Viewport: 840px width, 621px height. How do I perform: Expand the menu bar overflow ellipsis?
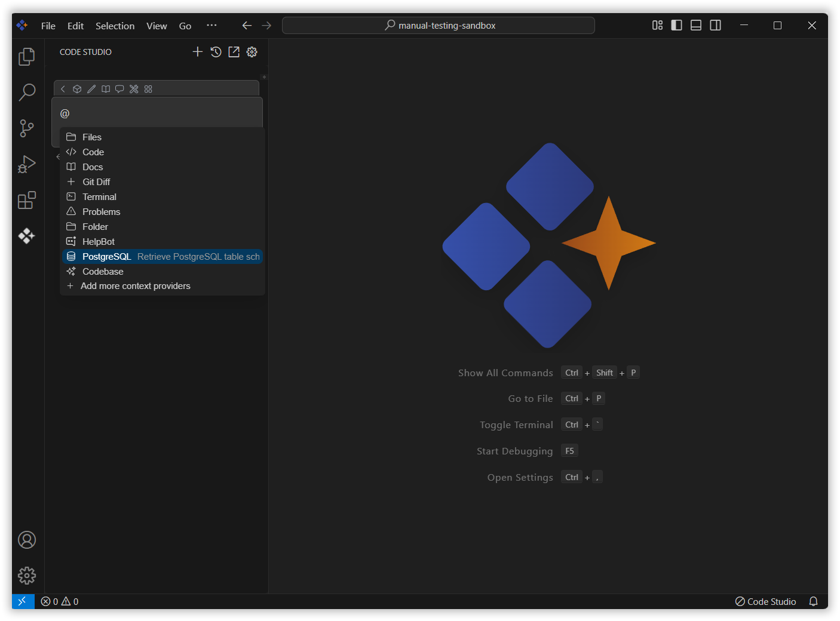[211, 26]
